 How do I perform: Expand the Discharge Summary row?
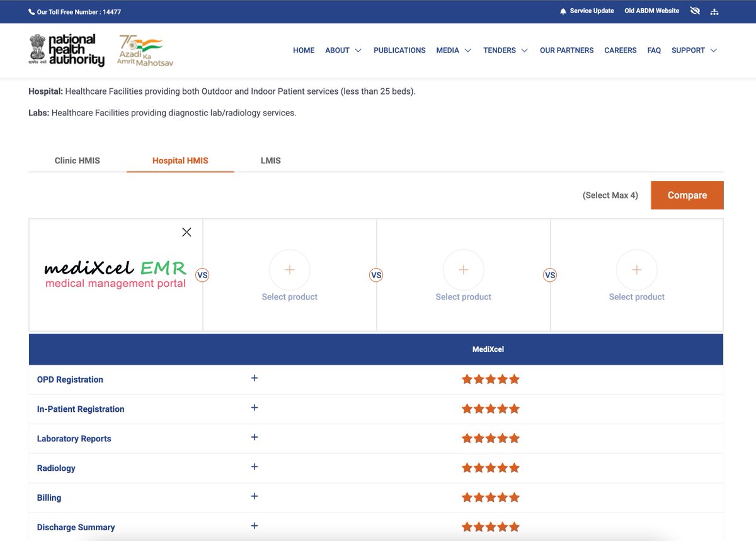click(255, 526)
